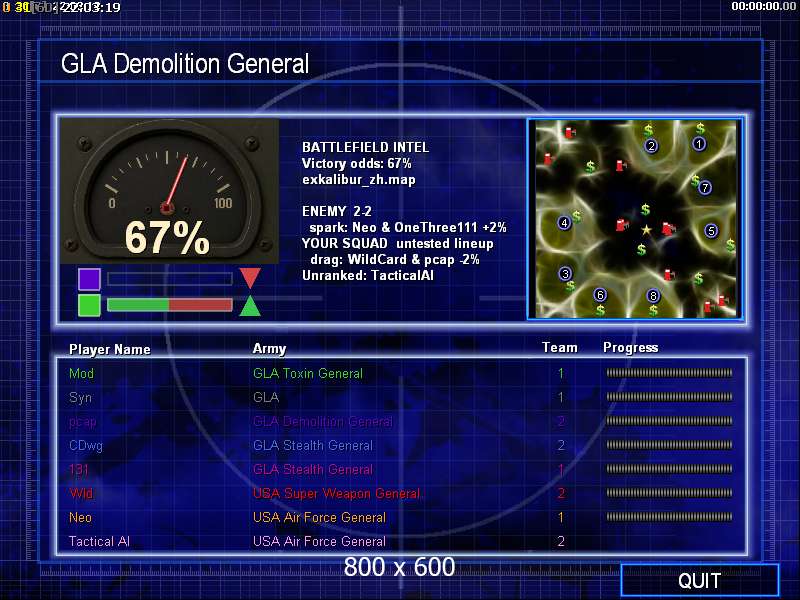Click start position 6 on the minimap
This screenshot has height=600, width=800.
600,295
